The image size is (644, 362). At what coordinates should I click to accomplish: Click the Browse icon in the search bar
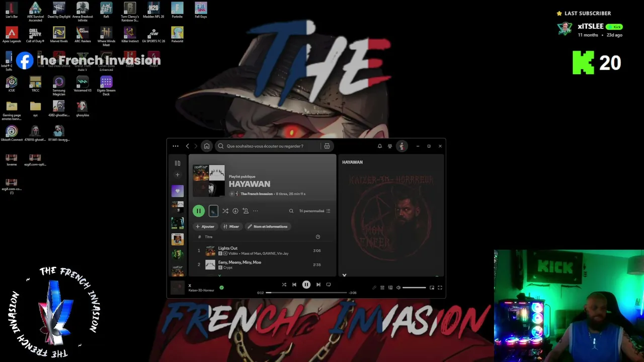pyautogui.click(x=327, y=146)
